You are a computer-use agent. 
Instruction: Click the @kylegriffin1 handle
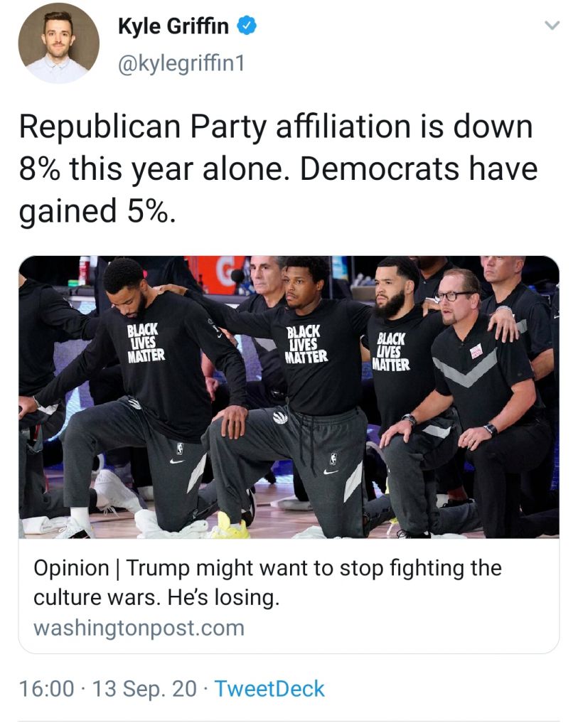click(x=181, y=63)
